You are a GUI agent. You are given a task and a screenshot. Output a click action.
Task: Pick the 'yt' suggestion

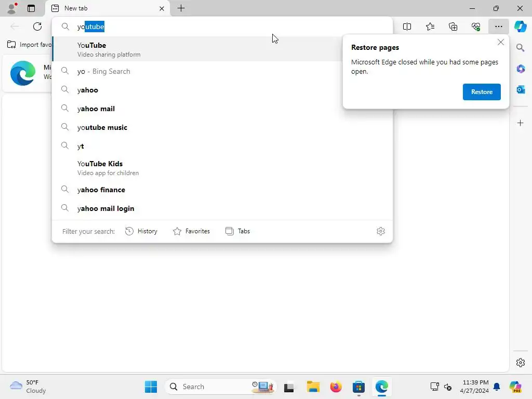(x=222, y=146)
